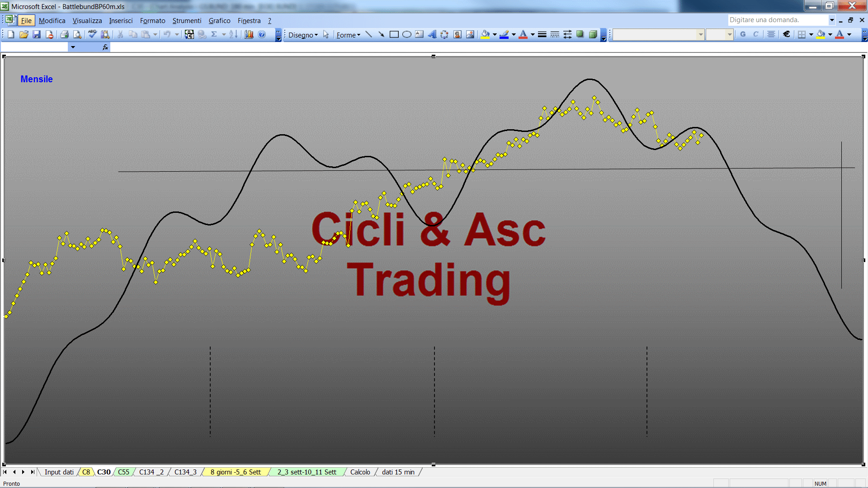Switch to the C55 sheet tab
868x488 pixels.
coord(123,472)
